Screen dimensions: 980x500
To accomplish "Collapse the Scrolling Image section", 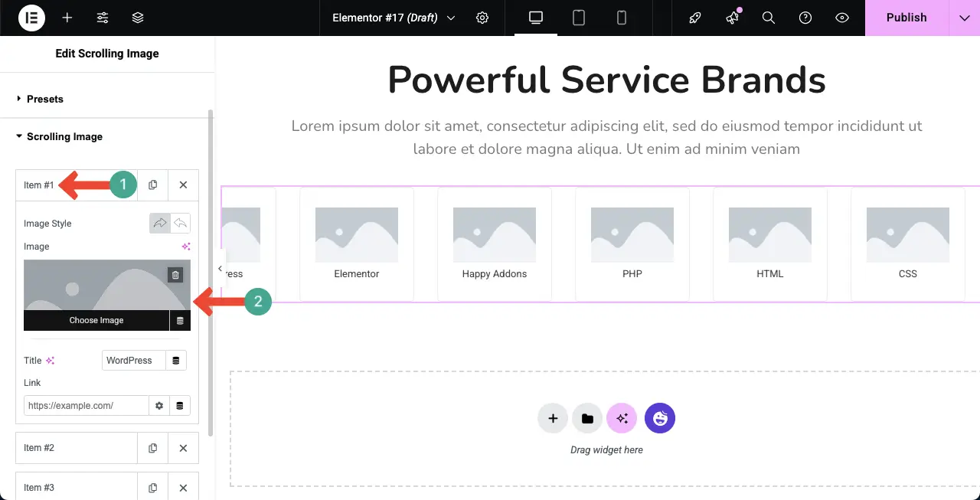I will 107,137.
